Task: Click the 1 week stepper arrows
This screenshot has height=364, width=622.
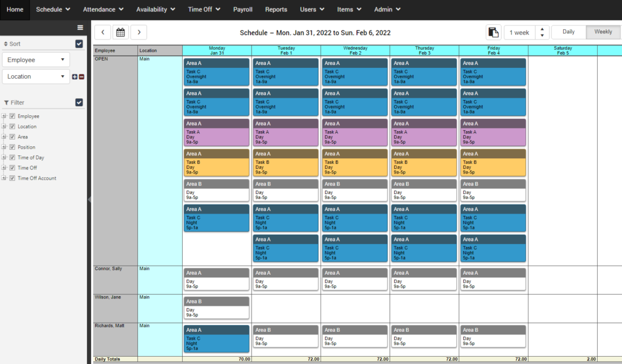Action: 542,33
